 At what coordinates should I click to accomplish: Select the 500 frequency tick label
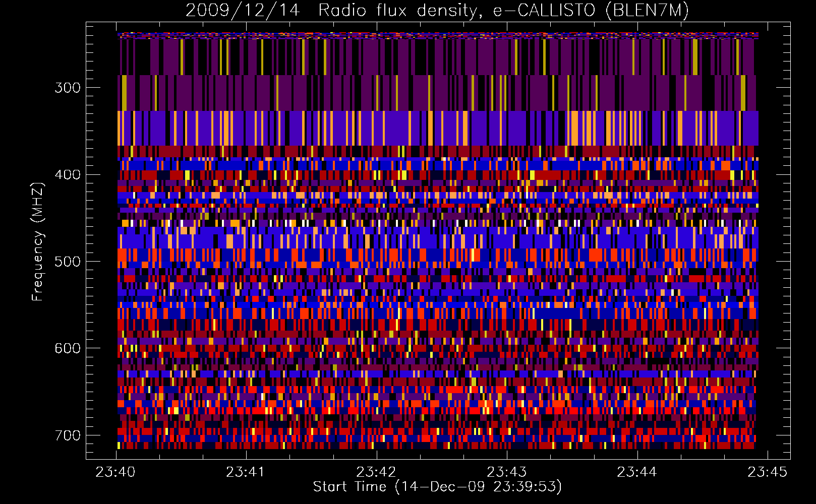(x=68, y=262)
